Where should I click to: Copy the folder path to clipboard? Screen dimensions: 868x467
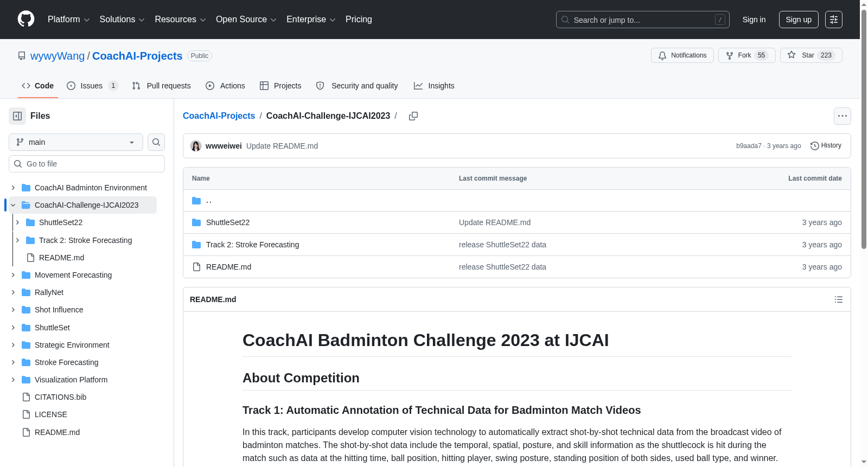coord(413,116)
